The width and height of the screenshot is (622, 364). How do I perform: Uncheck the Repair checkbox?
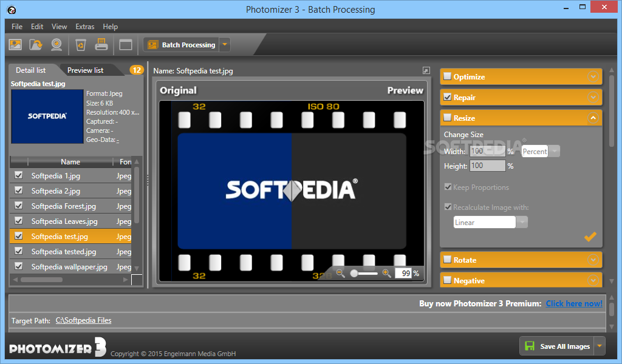(448, 97)
